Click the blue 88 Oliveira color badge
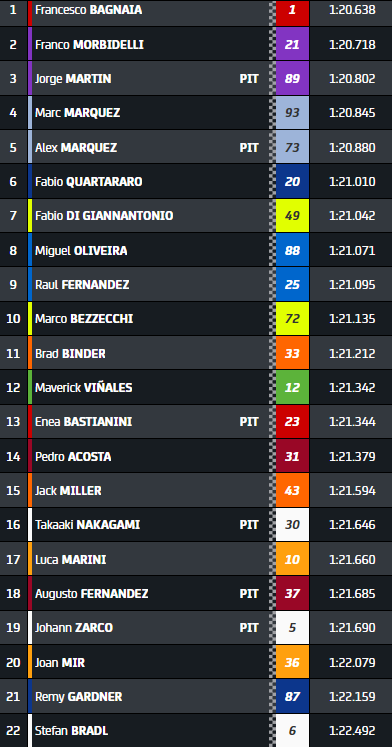 [292, 250]
